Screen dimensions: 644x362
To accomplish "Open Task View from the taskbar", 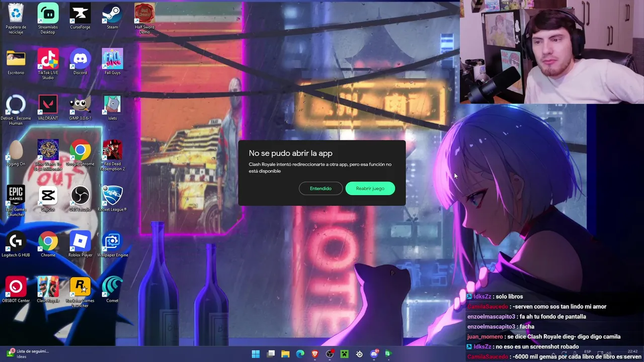I will (271, 354).
